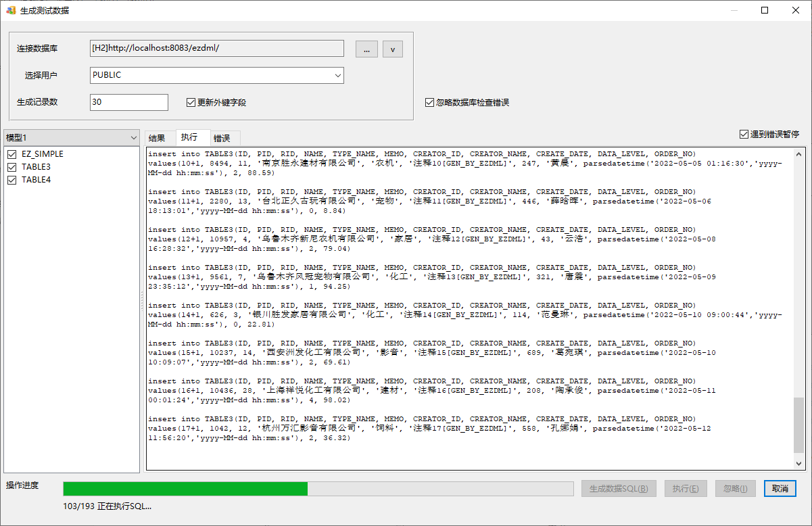Click the 取消 button
The image size is (812, 526).
pos(780,488)
